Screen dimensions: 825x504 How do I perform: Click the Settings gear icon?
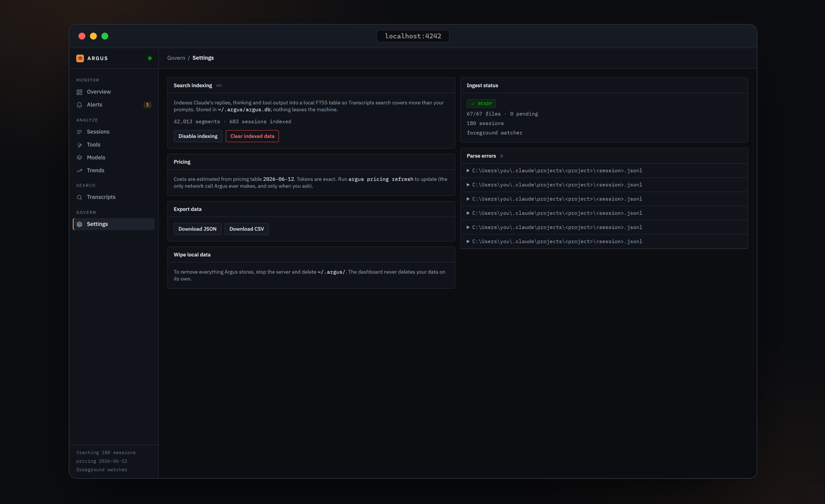(79, 224)
